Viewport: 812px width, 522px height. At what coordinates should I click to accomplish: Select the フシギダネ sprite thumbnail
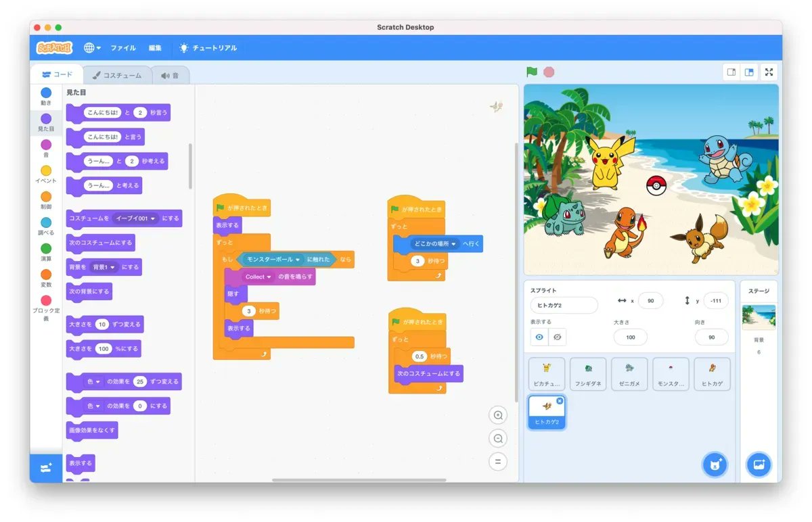click(588, 374)
